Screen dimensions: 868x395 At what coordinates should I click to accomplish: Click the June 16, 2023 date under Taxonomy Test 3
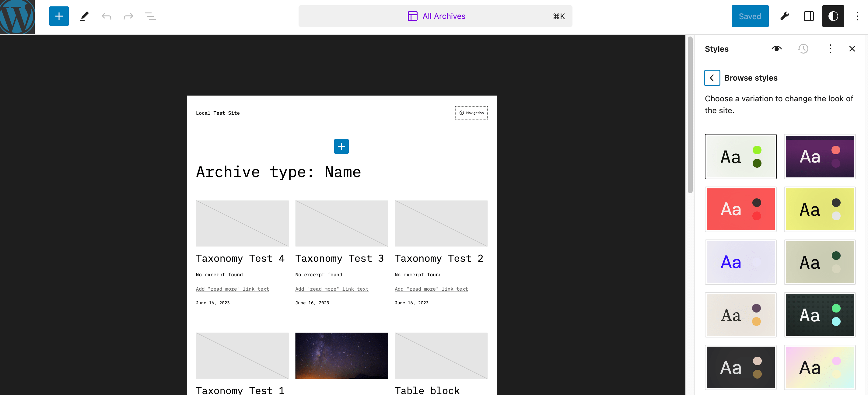pos(312,303)
